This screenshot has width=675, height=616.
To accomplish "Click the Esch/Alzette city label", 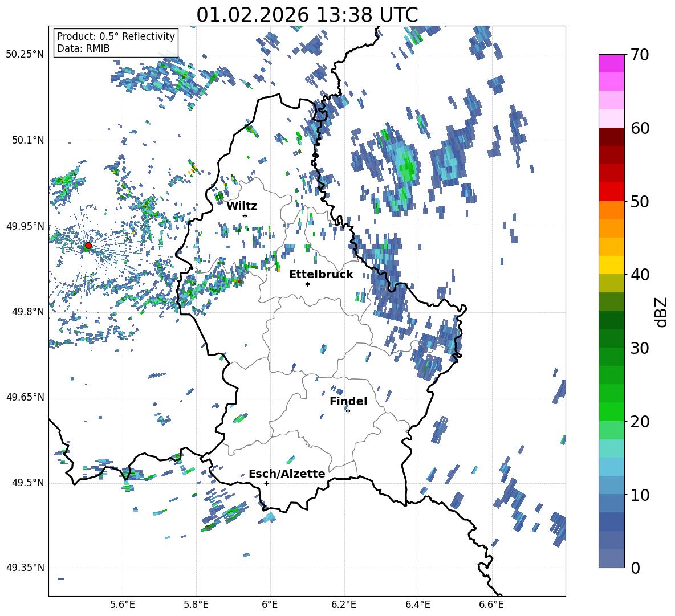I will pos(287,474).
